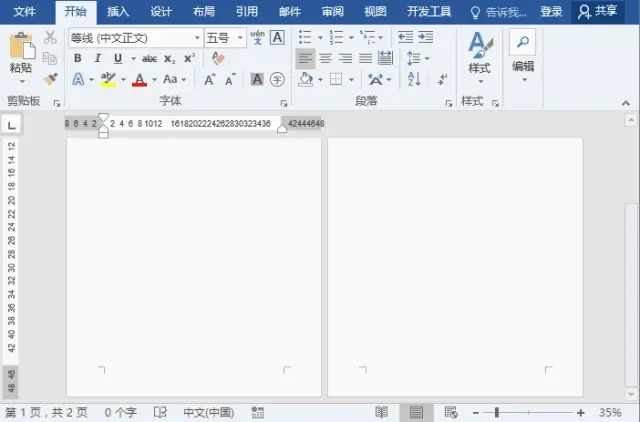Click 登录 sign-in button
640x422 pixels.
point(551,12)
